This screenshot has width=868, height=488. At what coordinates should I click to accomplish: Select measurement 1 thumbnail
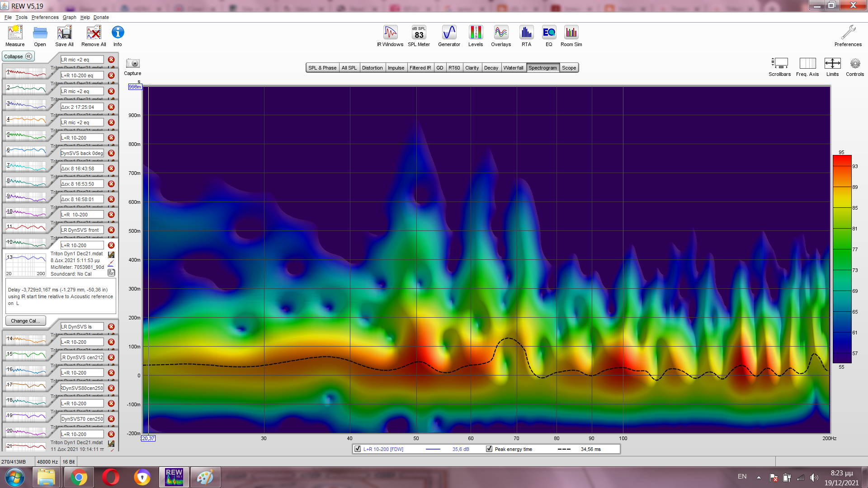click(26, 73)
